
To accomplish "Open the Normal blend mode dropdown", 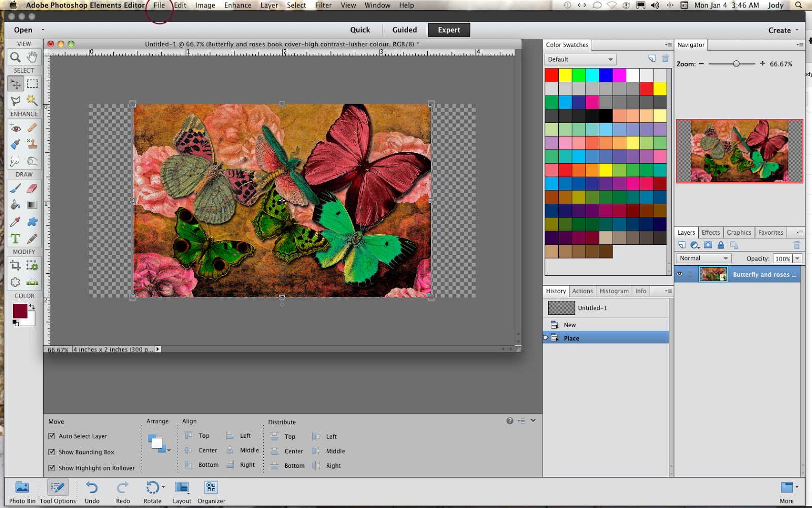I will pos(703,259).
